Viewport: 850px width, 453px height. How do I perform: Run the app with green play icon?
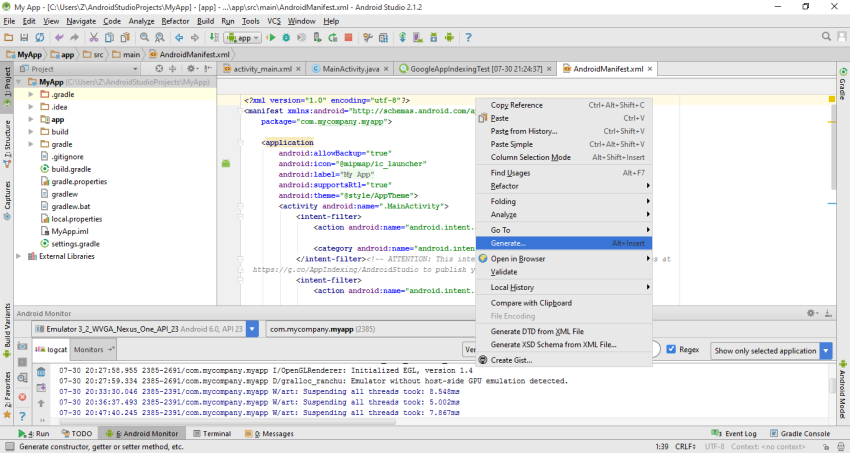pos(271,37)
